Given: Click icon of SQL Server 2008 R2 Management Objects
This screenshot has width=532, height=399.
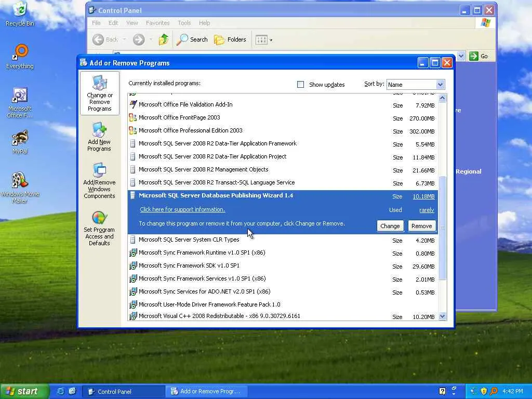Looking at the screenshot, I should pos(133,170).
